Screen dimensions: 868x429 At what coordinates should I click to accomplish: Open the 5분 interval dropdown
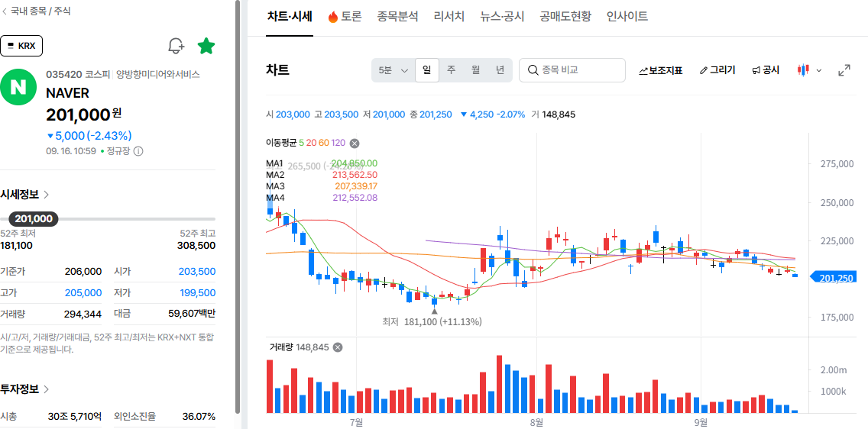point(393,70)
